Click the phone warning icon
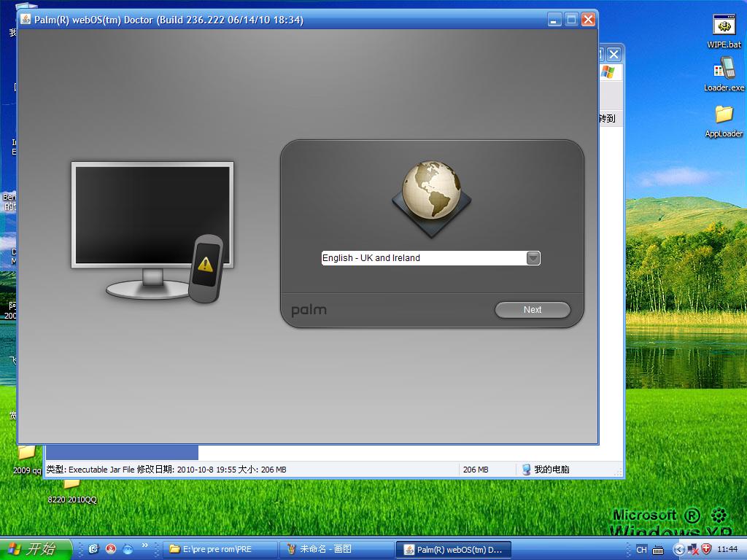The image size is (747, 560). [205, 268]
